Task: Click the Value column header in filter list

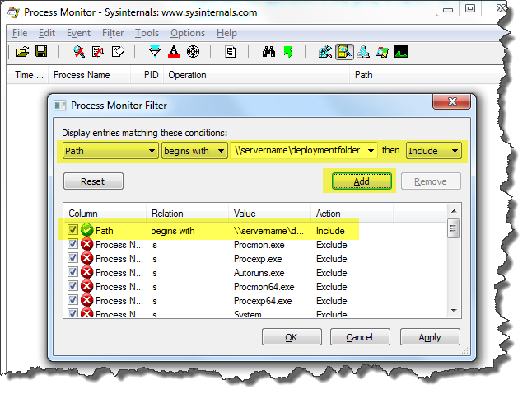Action: pyautogui.click(x=270, y=214)
